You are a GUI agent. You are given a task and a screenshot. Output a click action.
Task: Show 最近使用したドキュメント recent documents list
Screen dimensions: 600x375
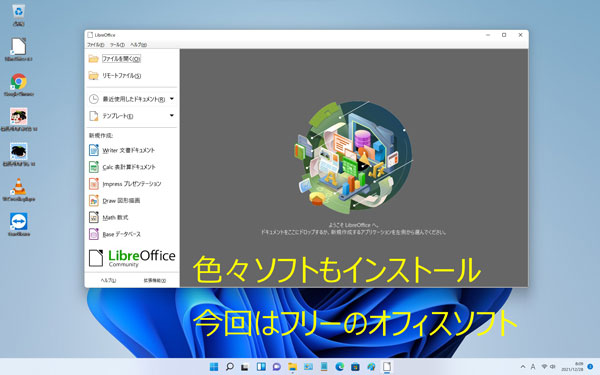pos(127,99)
